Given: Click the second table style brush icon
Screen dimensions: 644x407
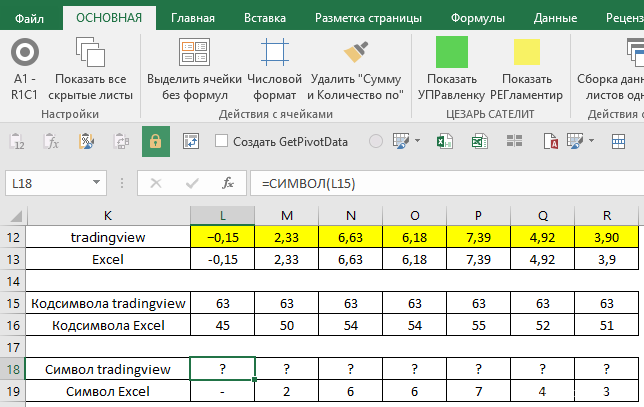Looking at the screenshot, I should pos(575,141).
